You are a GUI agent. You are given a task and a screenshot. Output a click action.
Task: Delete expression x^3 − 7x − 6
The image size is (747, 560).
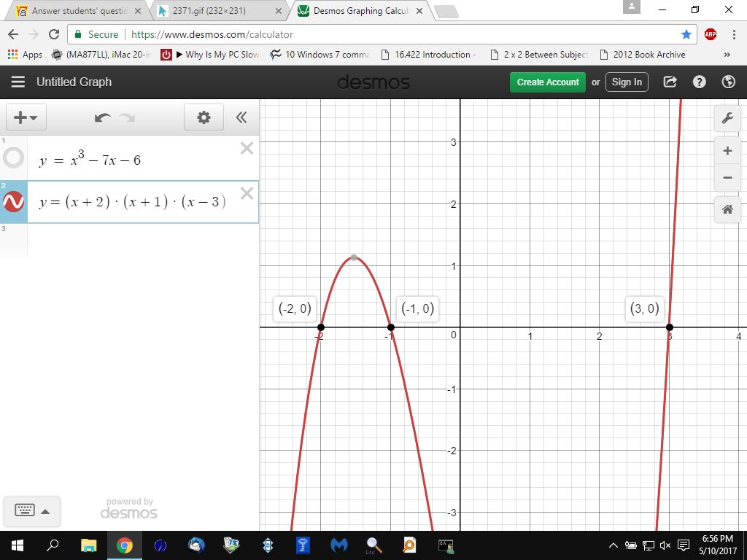pos(247,149)
